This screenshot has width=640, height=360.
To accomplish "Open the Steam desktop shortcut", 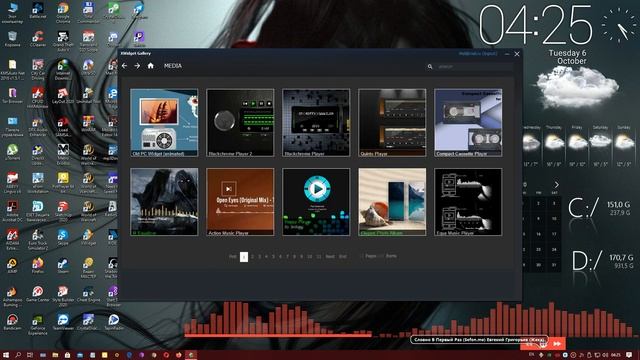I will tap(63, 265).
